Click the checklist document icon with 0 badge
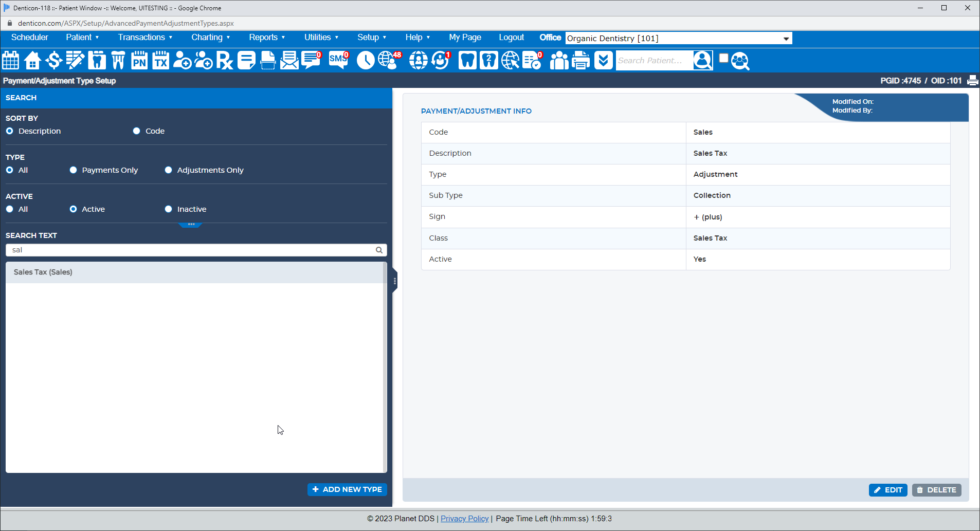 [x=533, y=60]
